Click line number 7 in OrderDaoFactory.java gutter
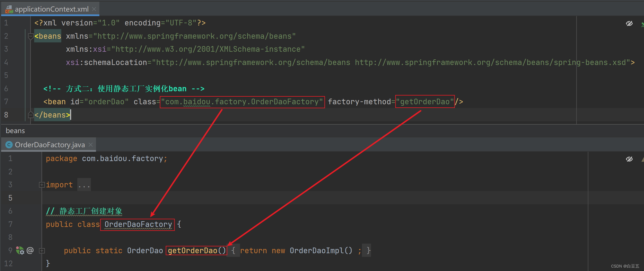The image size is (644, 271). coord(10,224)
